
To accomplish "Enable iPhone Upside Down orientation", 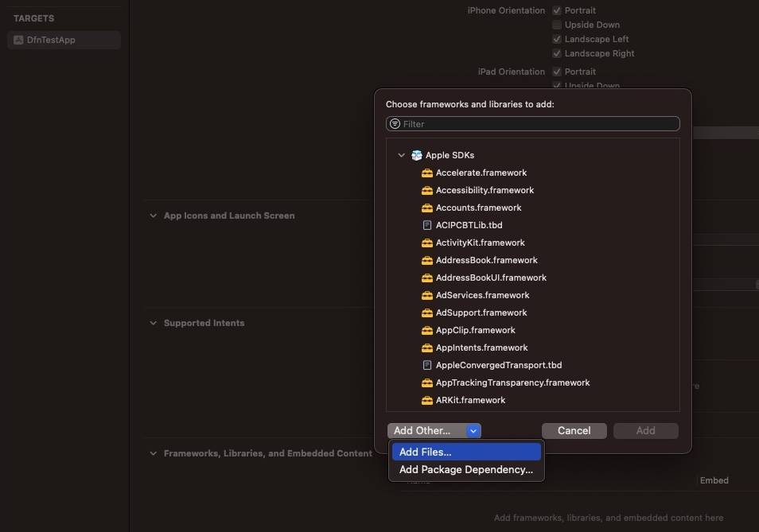I will click(x=557, y=25).
